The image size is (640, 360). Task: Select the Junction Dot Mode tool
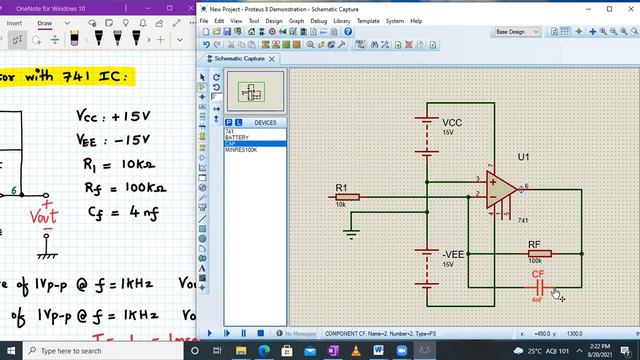202,97
